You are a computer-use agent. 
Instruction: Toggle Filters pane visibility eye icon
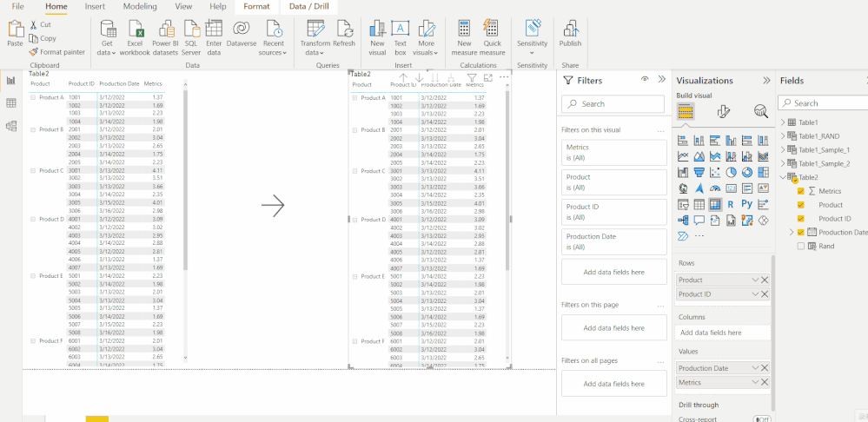click(x=645, y=80)
